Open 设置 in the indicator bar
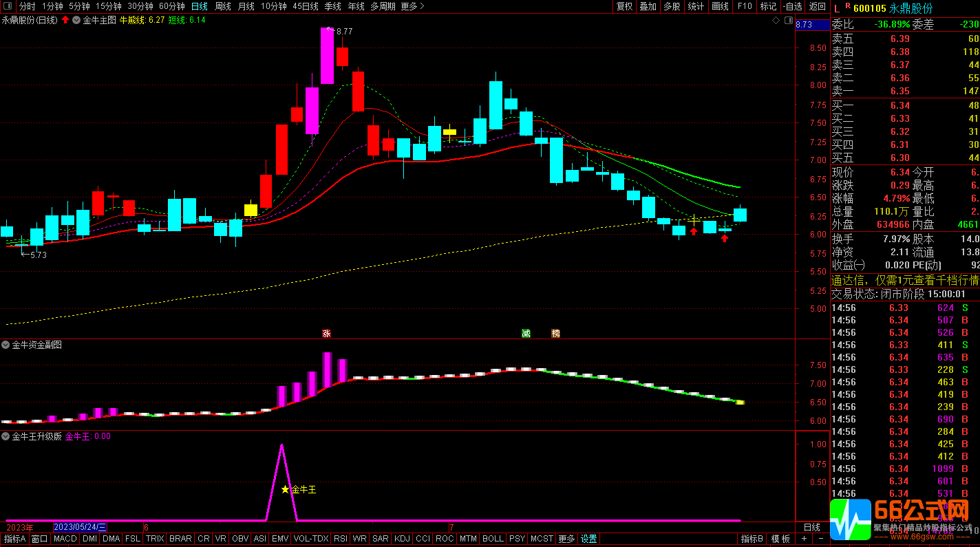Screen dimensions: 980x547 tap(588, 539)
